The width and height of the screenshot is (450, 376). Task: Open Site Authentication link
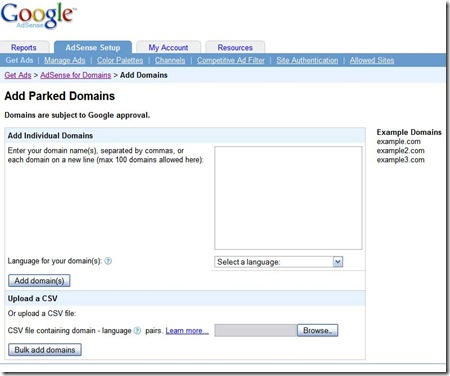click(307, 60)
